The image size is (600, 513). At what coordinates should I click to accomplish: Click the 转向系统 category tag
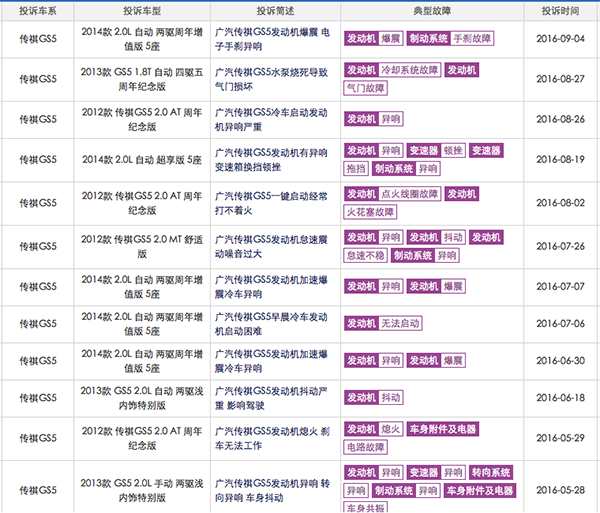[x=490, y=472]
